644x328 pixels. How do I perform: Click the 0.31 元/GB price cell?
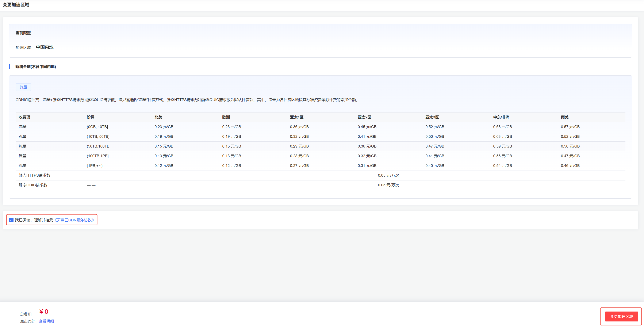tap(367, 166)
